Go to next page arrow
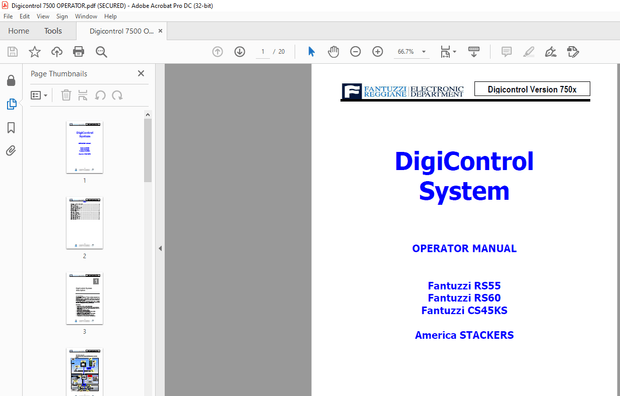Screen dimensions: 620x396 point(240,51)
